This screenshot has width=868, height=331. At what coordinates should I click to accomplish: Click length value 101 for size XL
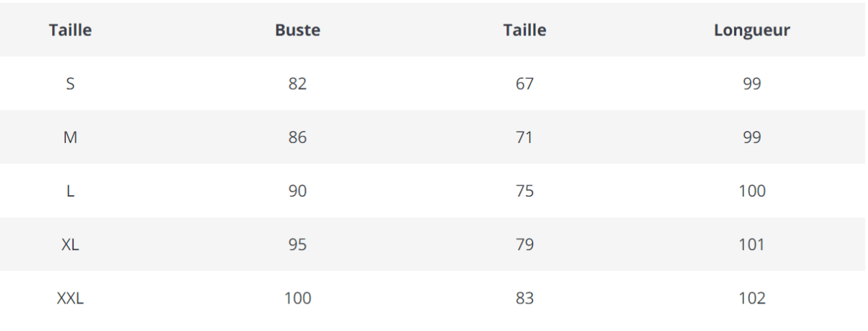click(752, 244)
